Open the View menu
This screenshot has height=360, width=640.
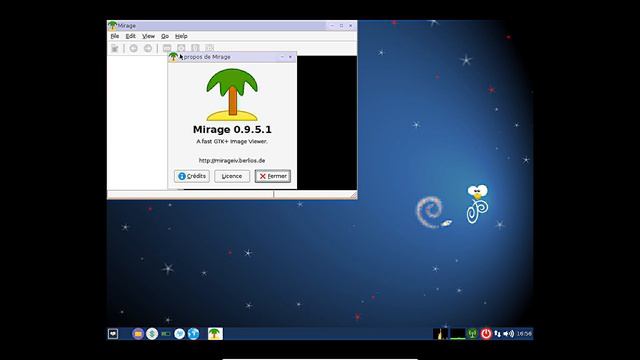148,36
